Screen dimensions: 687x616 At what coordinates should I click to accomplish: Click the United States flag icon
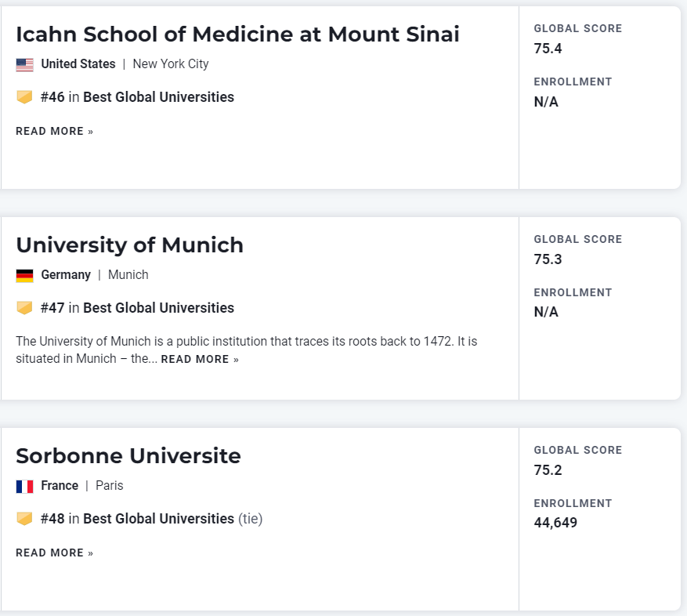(24, 64)
